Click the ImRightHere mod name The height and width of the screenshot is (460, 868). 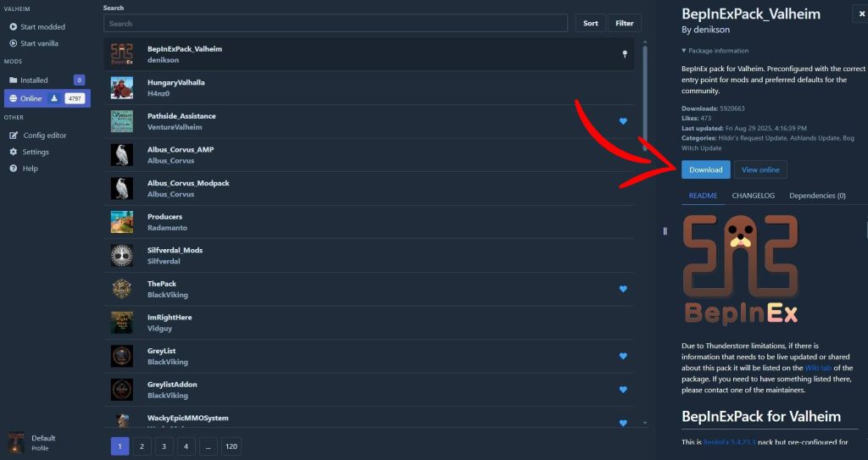click(x=170, y=317)
